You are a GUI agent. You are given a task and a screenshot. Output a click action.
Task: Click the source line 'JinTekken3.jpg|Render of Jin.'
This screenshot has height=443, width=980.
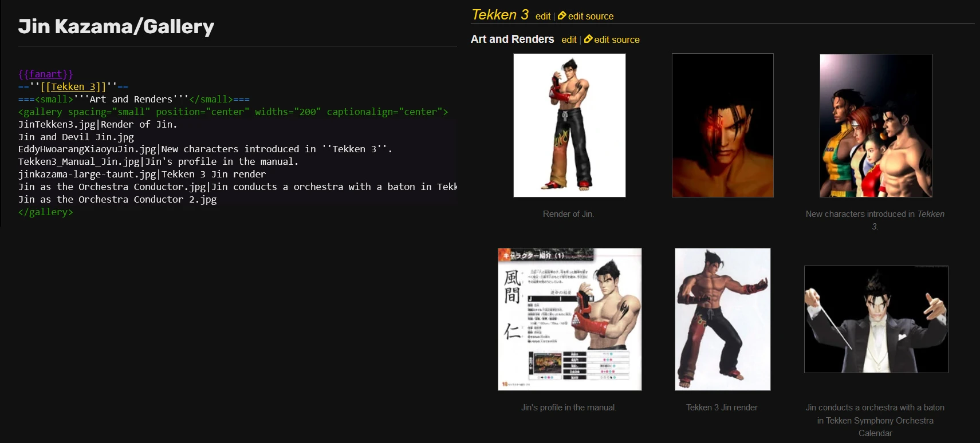(98, 124)
